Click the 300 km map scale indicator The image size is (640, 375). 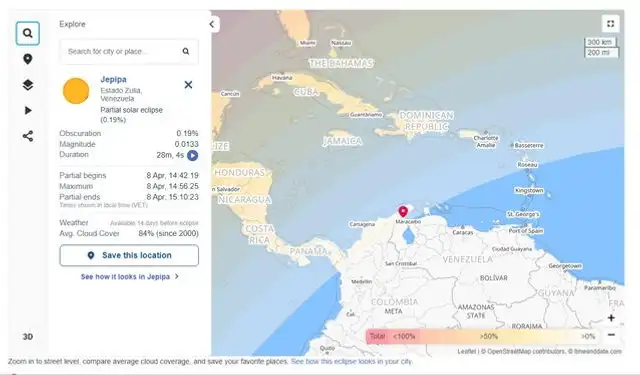(x=600, y=42)
